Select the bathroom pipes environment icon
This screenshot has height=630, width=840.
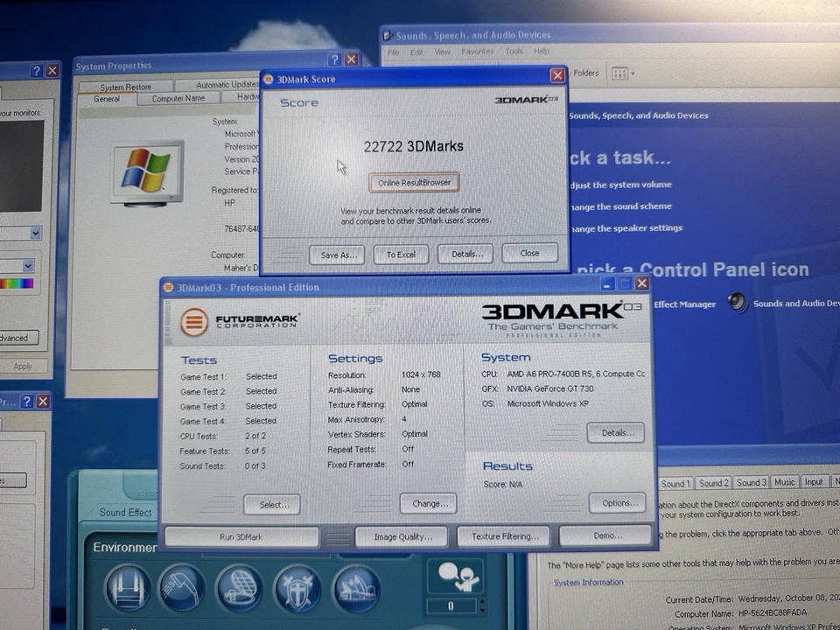(128, 589)
